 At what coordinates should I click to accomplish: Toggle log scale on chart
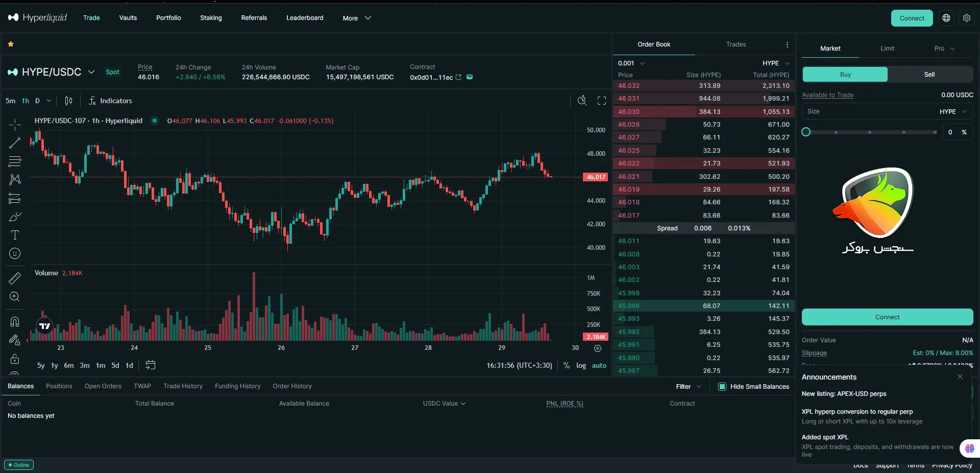point(581,366)
